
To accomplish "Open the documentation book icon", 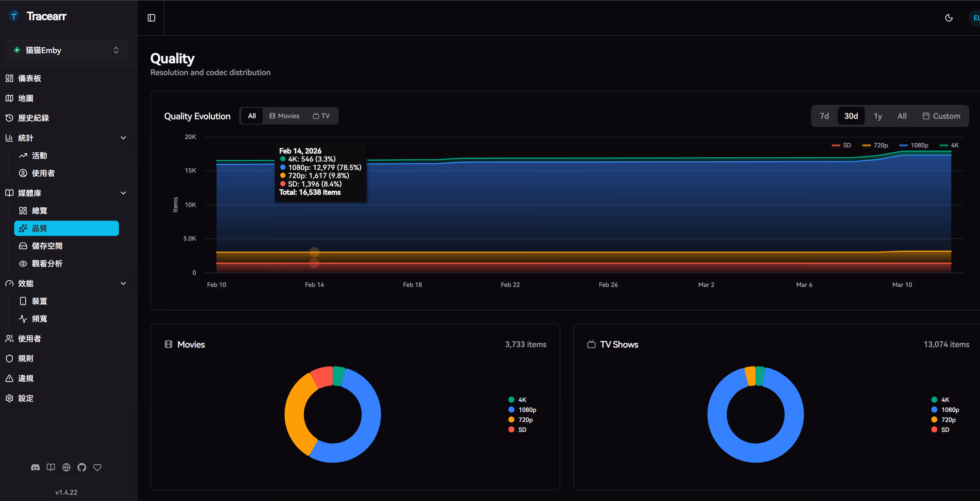I will [x=51, y=467].
